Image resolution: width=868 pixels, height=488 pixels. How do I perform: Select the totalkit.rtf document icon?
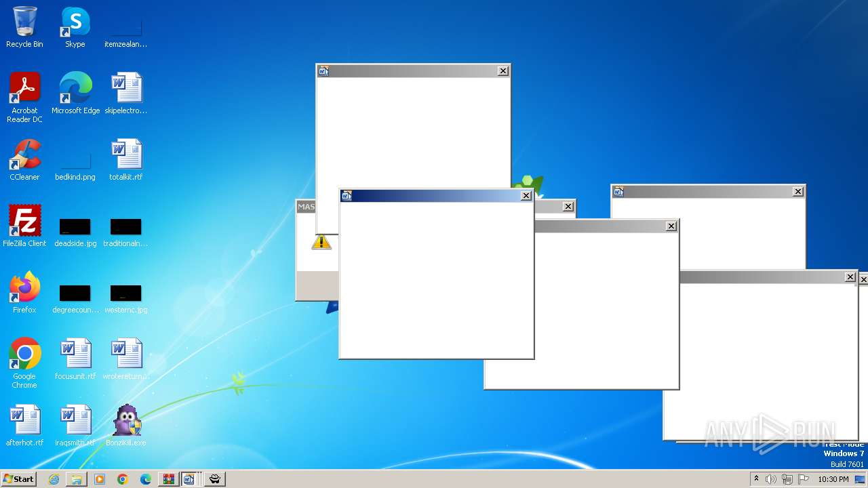tap(125, 160)
